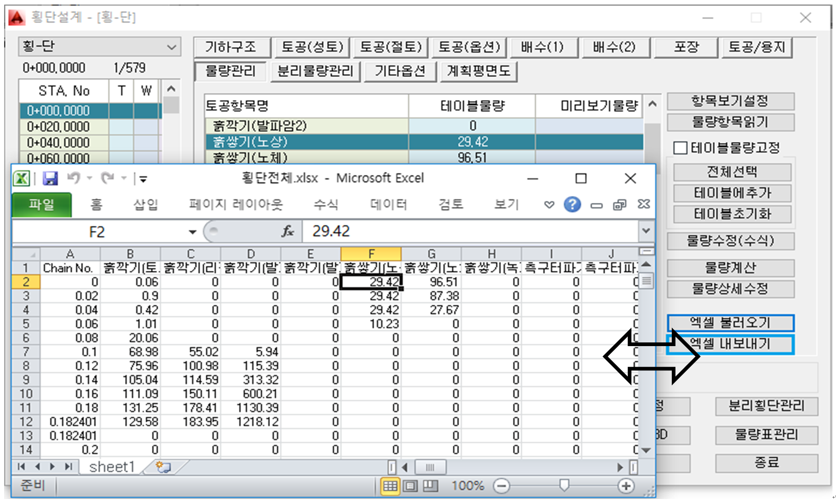
Task: Click the Excel save icon
Action: [x=50, y=178]
